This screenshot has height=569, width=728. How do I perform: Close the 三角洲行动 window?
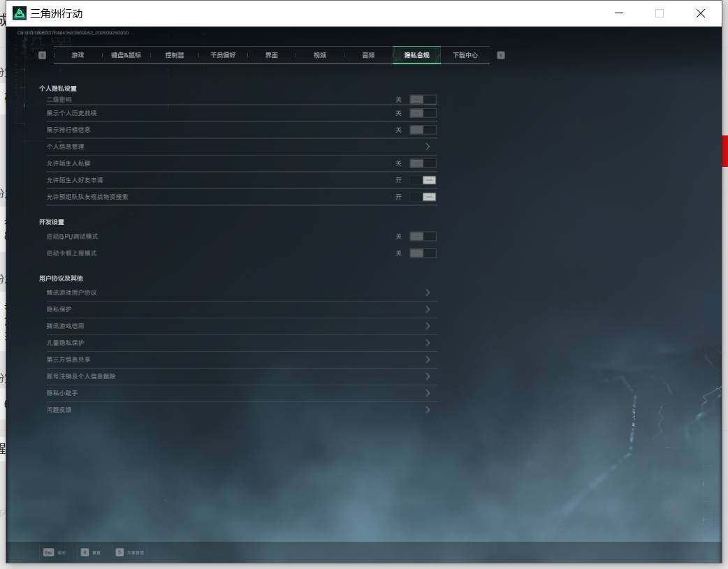701,13
